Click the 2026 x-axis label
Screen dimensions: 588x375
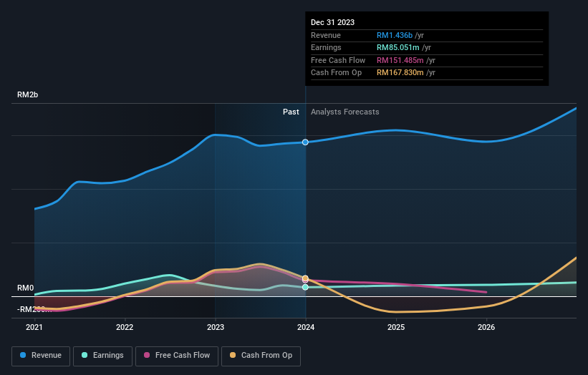[486, 327]
